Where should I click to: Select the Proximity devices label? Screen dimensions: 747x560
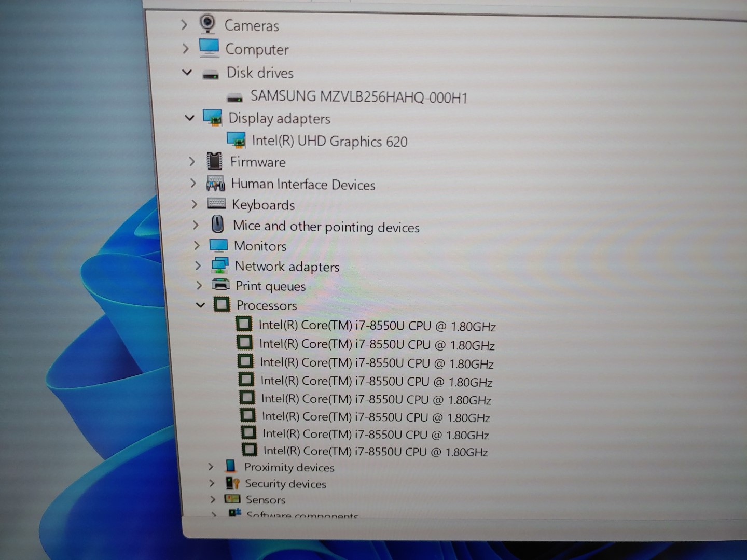pos(289,467)
